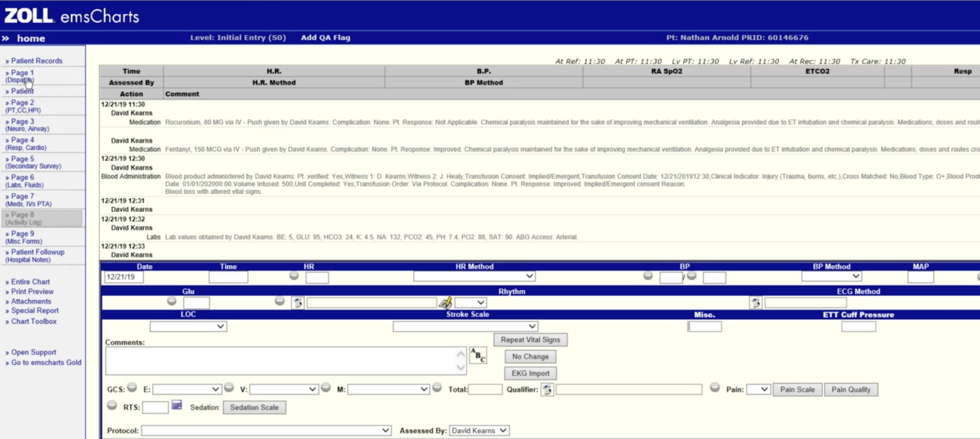The image size is (980, 439).
Task: Select Add QA Flag in the top bar
Action: click(327, 37)
